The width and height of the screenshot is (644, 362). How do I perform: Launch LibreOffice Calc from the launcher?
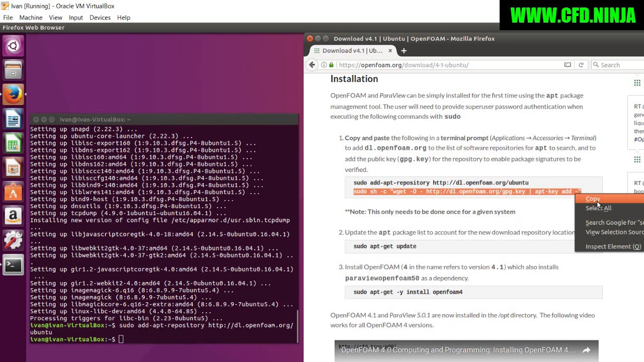tap(13, 144)
